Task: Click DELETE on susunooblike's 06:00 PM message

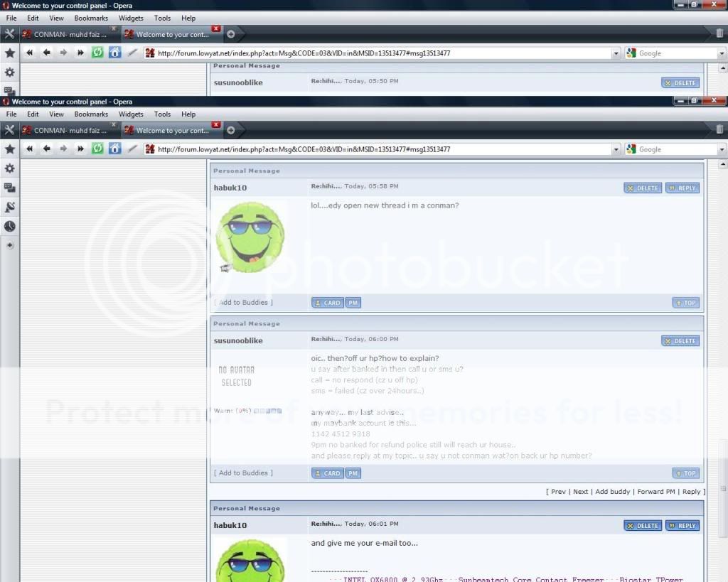Action: click(x=680, y=341)
